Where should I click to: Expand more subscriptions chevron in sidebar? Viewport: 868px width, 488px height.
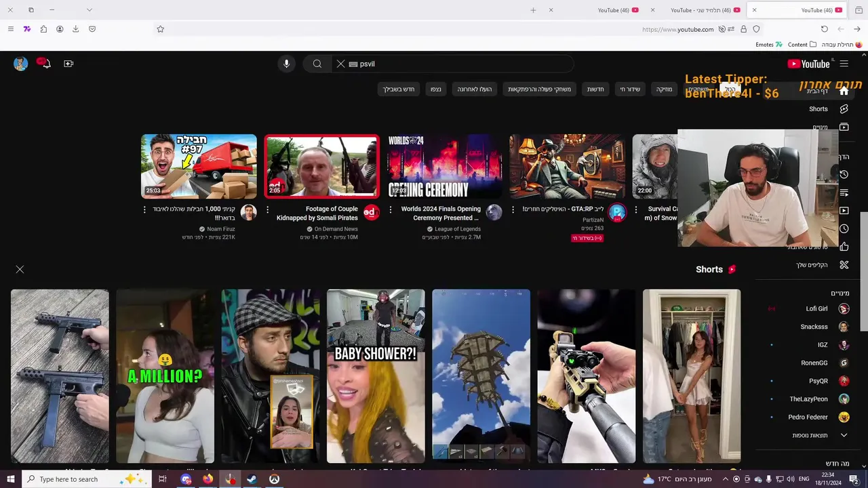tap(844, 435)
